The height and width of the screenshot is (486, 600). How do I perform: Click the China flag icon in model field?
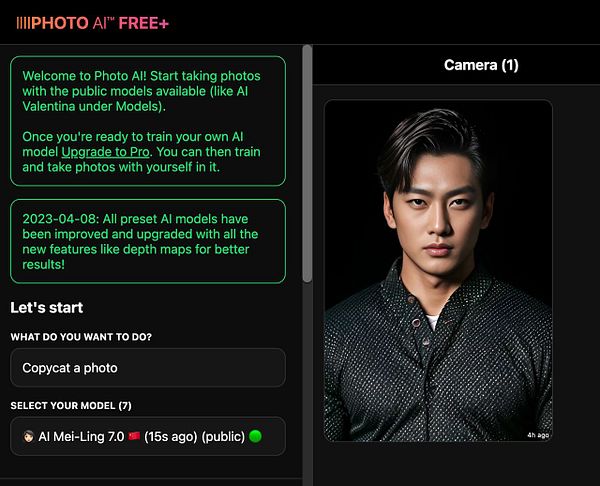pos(134,436)
